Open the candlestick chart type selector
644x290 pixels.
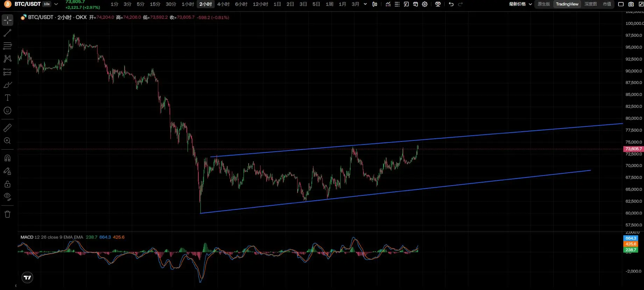[375, 4]
